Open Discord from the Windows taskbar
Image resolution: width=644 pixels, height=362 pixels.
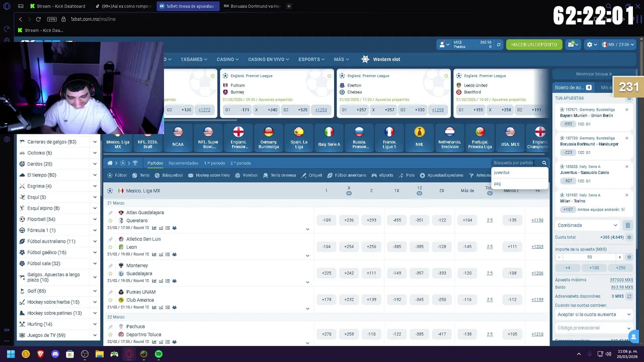coord(55,354)
